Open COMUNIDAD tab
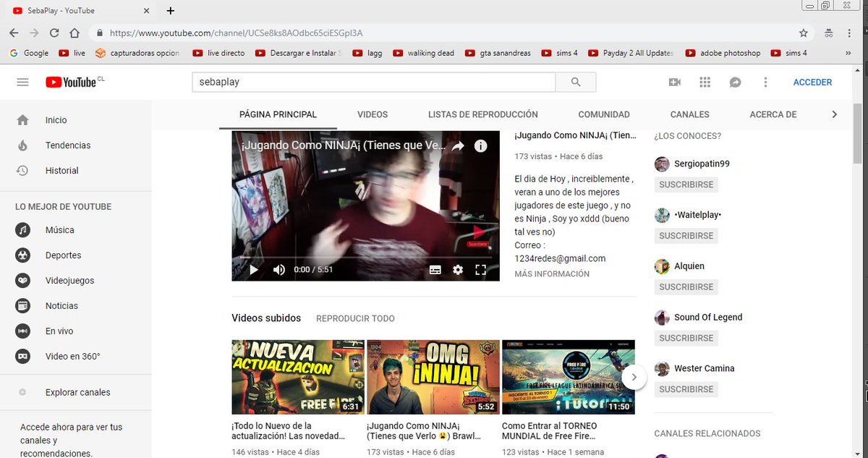This screenshot has width=868, height=458. click(604, 114)
